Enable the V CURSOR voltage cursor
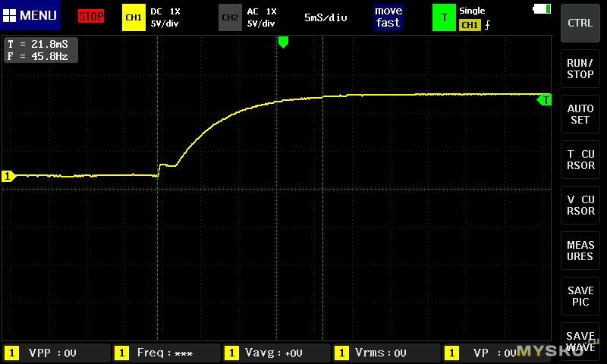 pos(580,206)
